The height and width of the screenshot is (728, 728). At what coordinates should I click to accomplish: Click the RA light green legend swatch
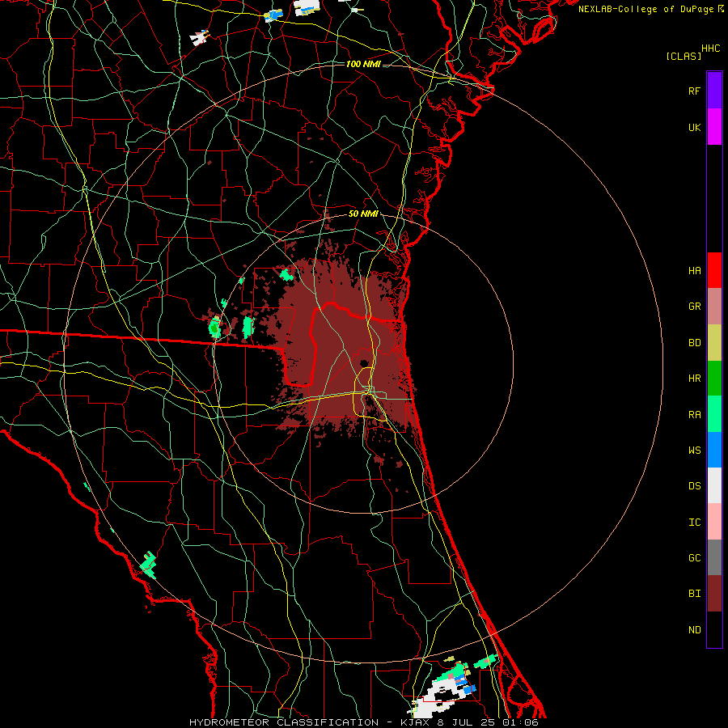pos(714,414)
